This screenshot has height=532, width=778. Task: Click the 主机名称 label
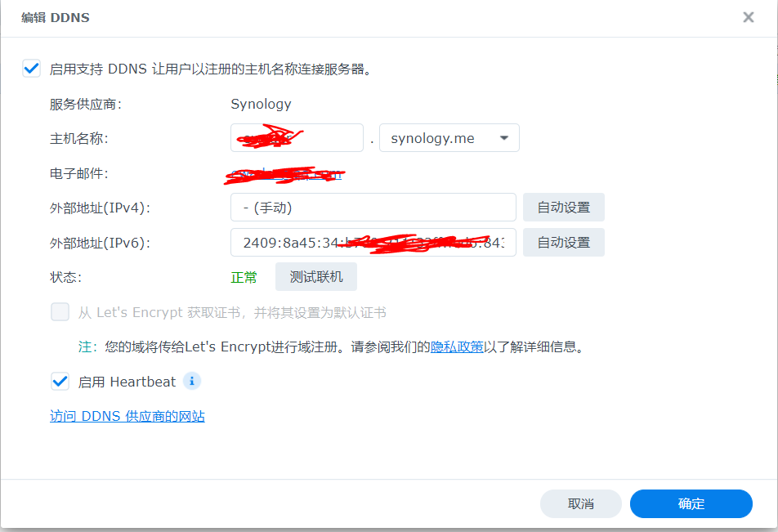(x=79, y=138)
